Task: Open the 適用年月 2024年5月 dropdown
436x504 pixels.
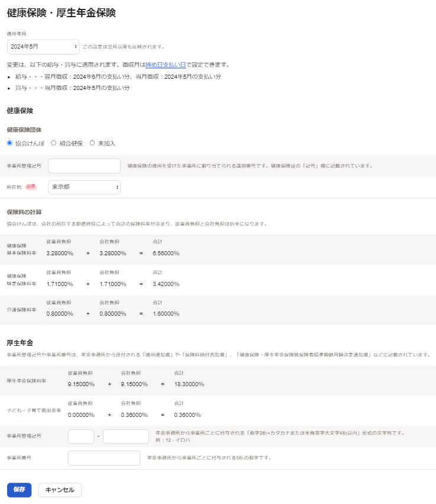Action: [43, 47]
